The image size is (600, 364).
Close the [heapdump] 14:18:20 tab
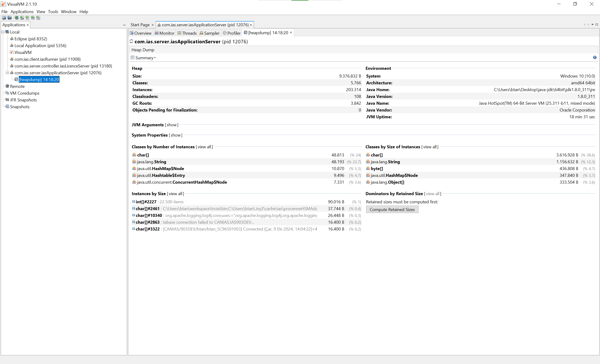coord(291,33)
